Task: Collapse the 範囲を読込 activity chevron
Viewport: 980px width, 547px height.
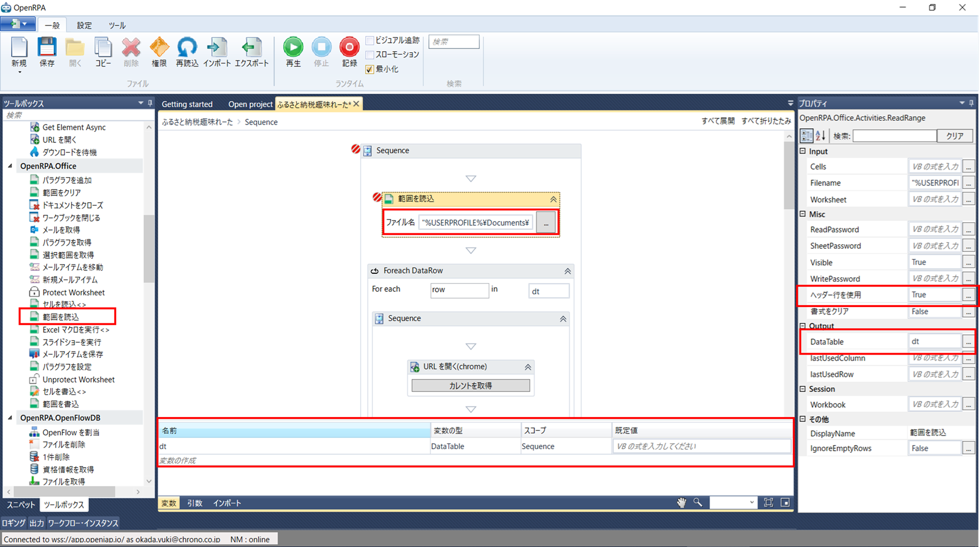Action: [553, 199]
